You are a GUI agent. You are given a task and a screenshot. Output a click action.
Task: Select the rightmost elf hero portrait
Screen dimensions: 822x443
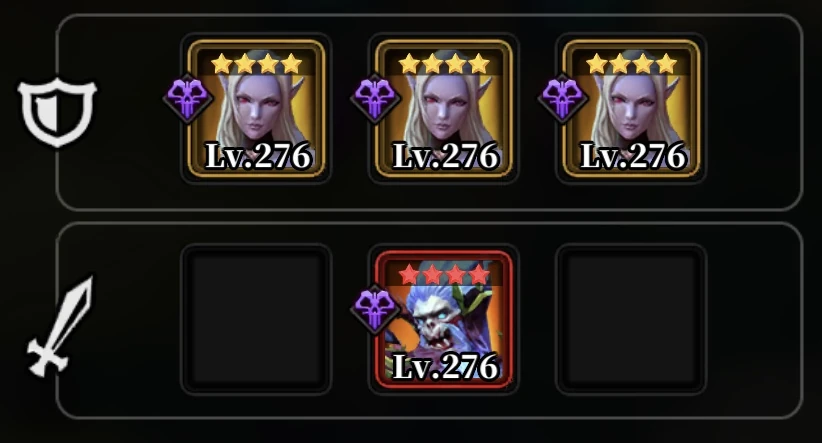631,109
